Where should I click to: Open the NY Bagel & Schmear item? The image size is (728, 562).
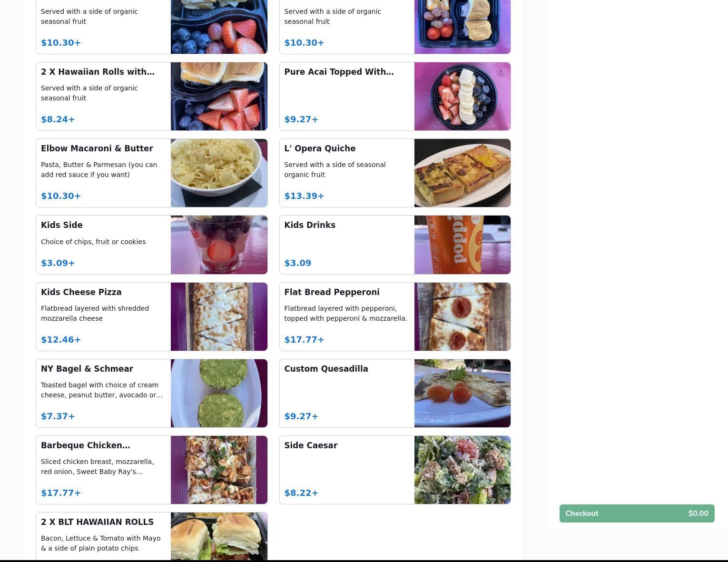click(151, 393)
